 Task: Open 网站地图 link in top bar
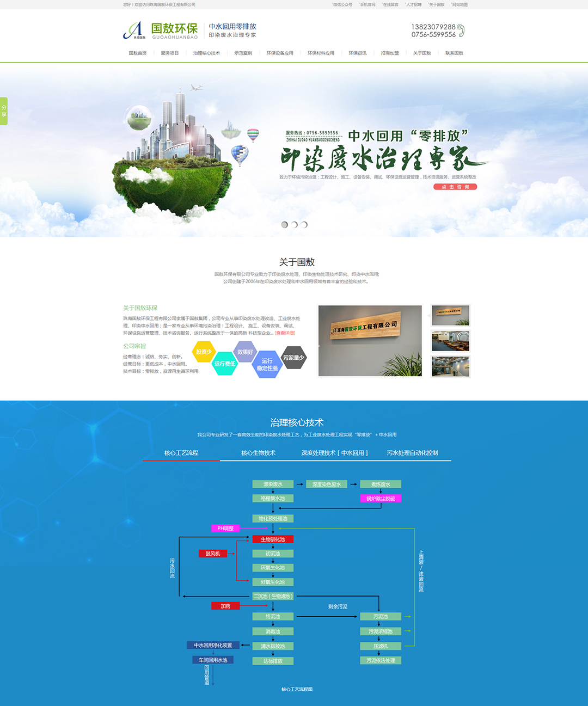coord(459,5)
